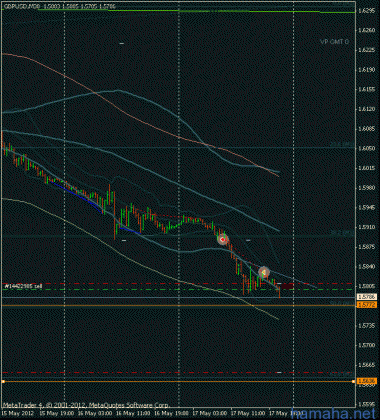Select the small white dash marker below VP GMT label level at chart top
The height and width of the screenshot is (420, 380).
(122, 43)
